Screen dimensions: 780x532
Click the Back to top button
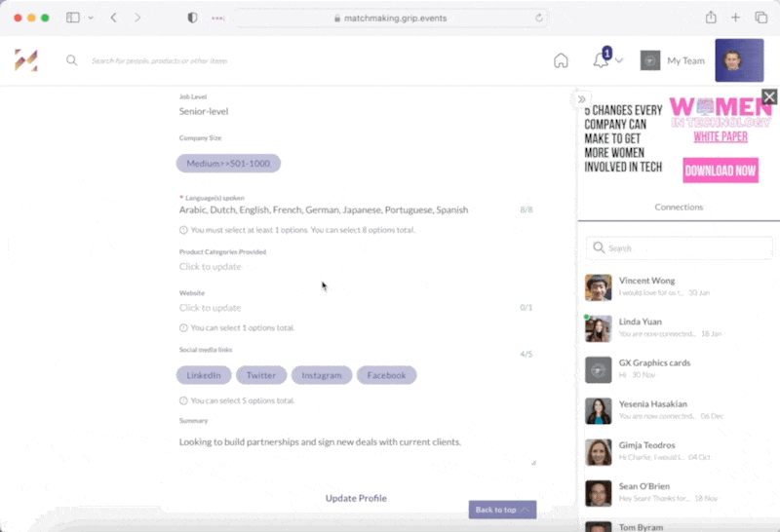pyautogui.click(x=502, y=510)
